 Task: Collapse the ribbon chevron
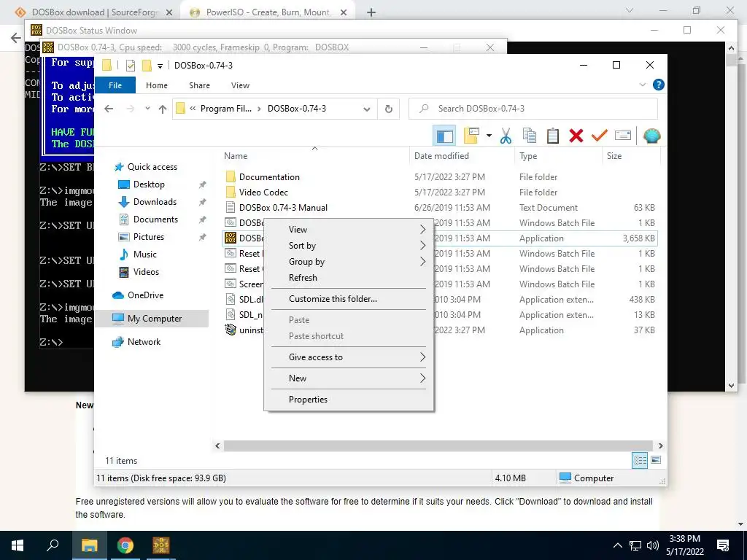point(643,85)
